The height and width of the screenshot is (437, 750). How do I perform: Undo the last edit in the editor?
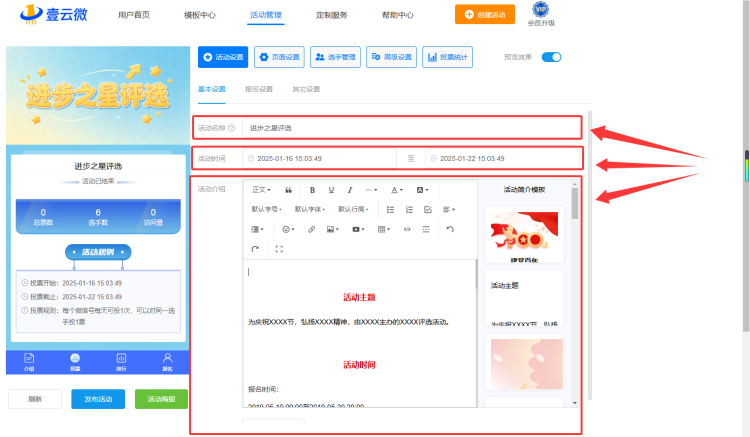(x=450, y=229)
